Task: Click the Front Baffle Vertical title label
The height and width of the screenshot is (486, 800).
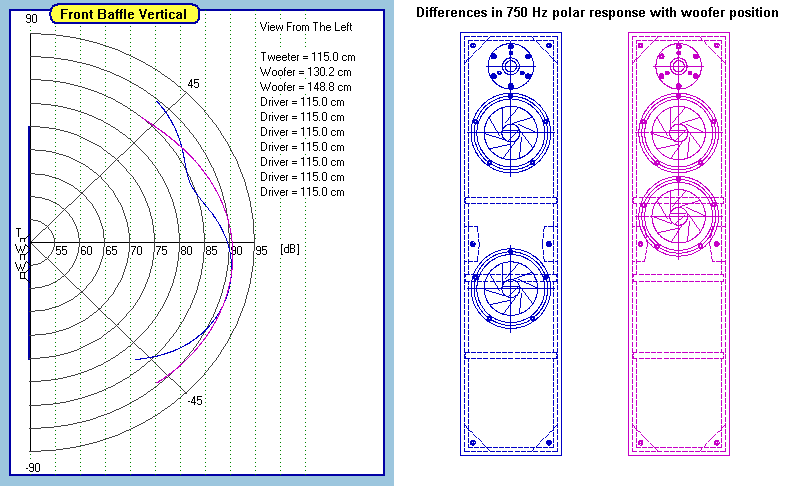Action: click(124, 14)
